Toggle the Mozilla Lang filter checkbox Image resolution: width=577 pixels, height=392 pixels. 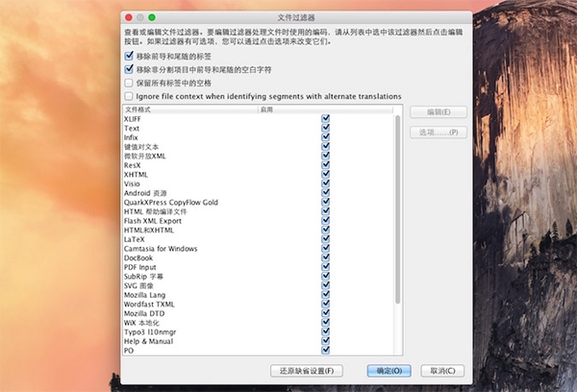(326, 295)
